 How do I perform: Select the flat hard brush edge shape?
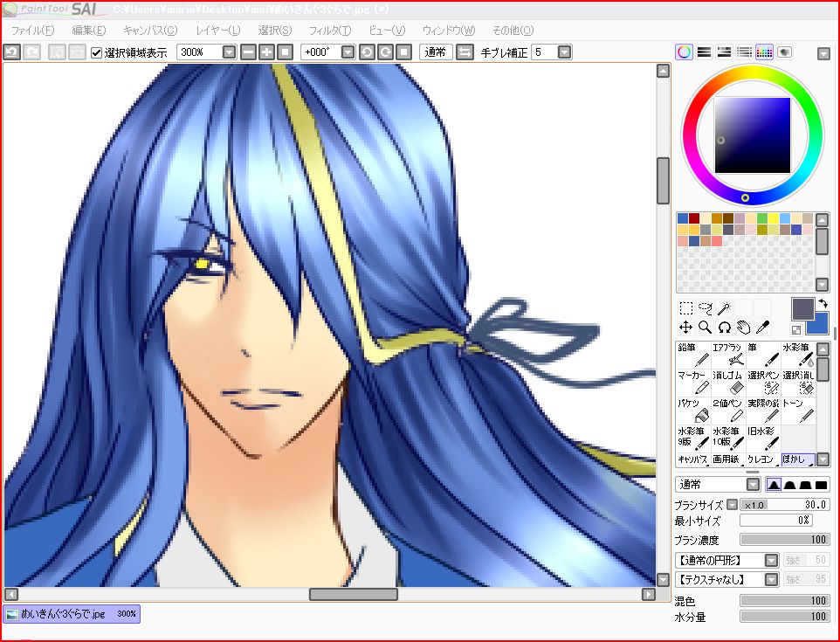[821, 485]
